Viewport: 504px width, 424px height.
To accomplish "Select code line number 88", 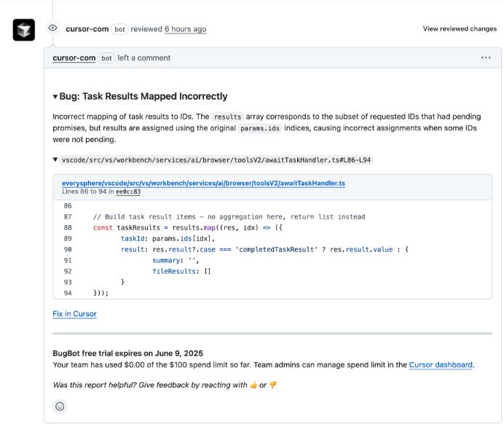I will (x=68, y=227).
